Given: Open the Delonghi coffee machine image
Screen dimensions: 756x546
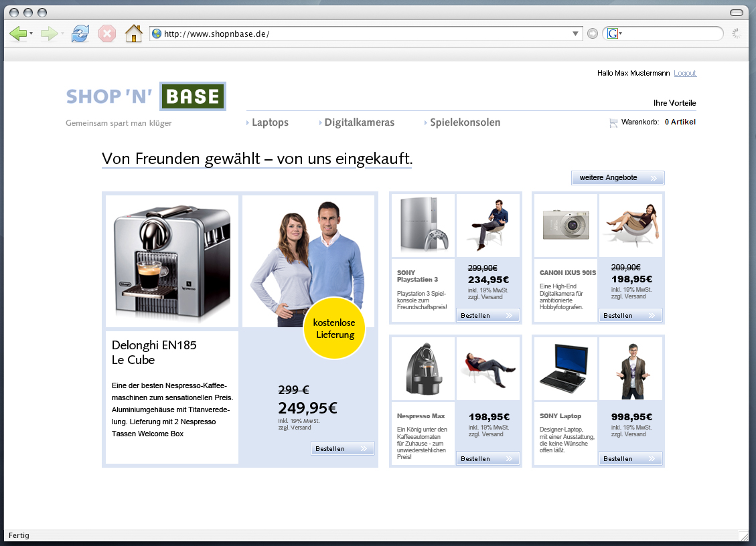Looking at the screenshot, I should [172, 261].
